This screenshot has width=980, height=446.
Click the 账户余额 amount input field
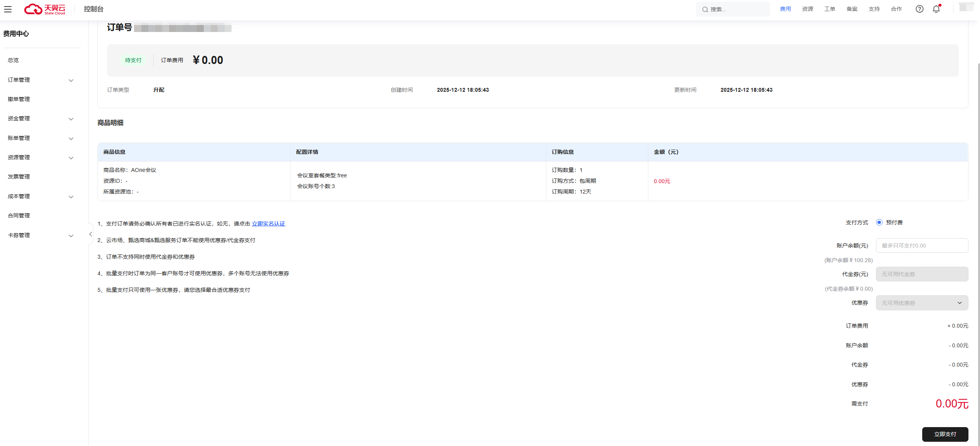(x=922, y=246)
